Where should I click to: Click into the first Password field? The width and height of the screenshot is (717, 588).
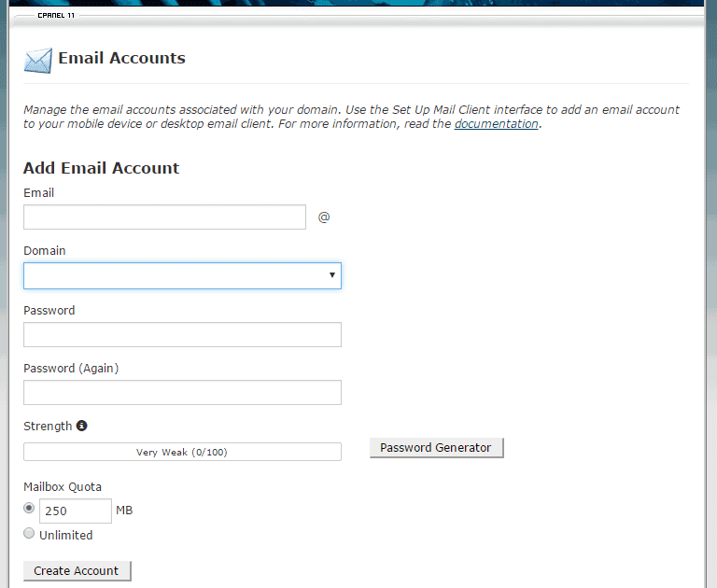coord(182,334)
